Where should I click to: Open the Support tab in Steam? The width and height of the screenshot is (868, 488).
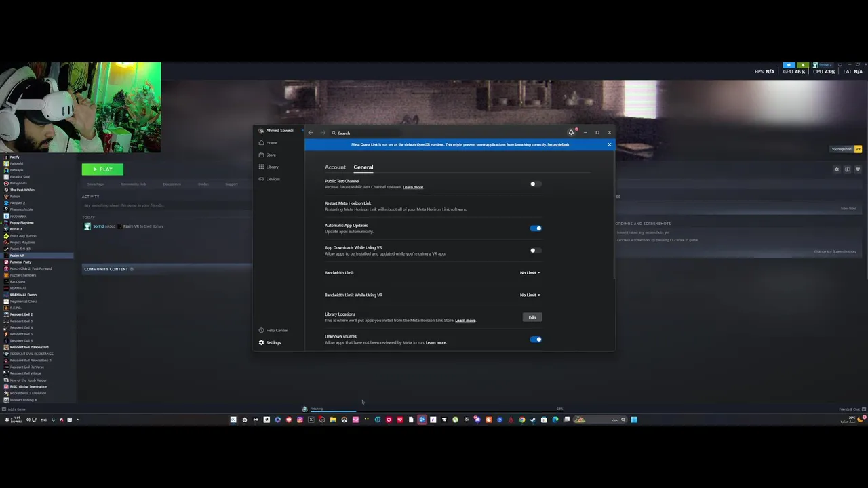coord(232,184)
